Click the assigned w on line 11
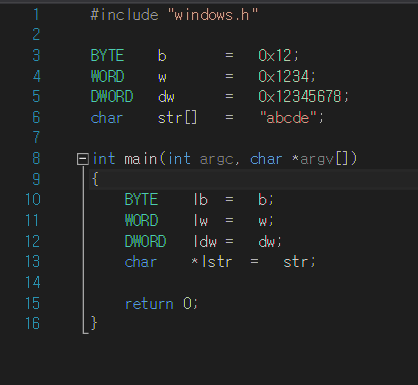The height and width of the screenshot is (385, 418). point(262,222)
